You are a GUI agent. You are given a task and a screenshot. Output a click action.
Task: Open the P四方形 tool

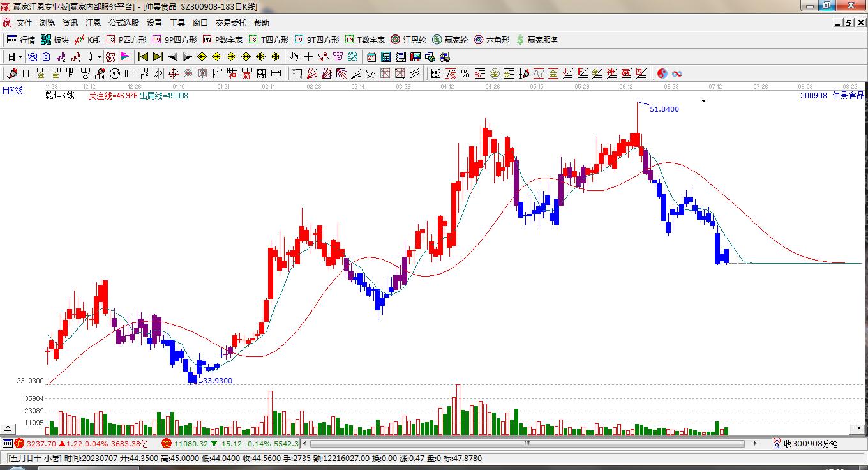(126, 40)
